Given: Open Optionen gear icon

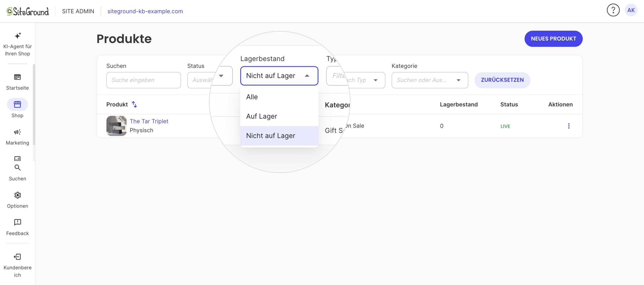Looking at the screenshot, I should point(17,195).
